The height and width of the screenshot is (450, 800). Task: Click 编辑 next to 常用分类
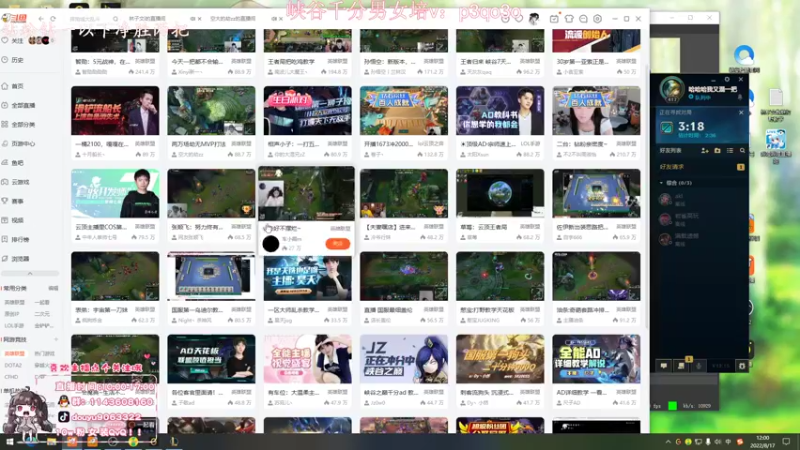coord(53,288)
